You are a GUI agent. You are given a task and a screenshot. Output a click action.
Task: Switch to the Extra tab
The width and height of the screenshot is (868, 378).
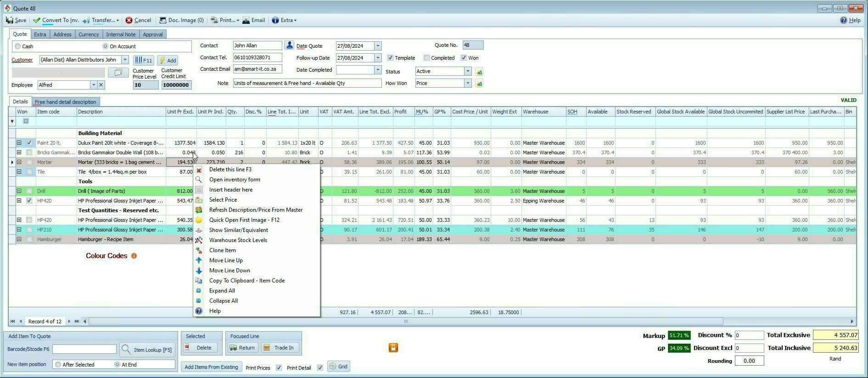40,34
